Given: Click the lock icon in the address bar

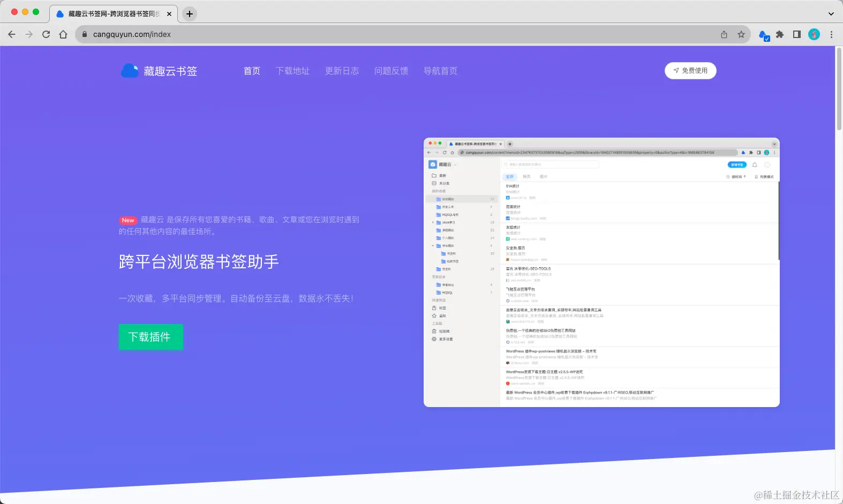Looking at the screenshot, I should (85, 34).
